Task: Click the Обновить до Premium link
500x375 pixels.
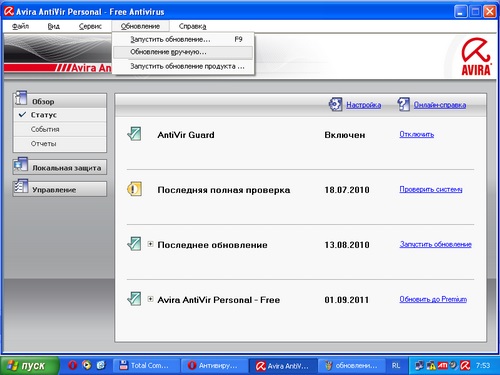Action: [433, 299]
